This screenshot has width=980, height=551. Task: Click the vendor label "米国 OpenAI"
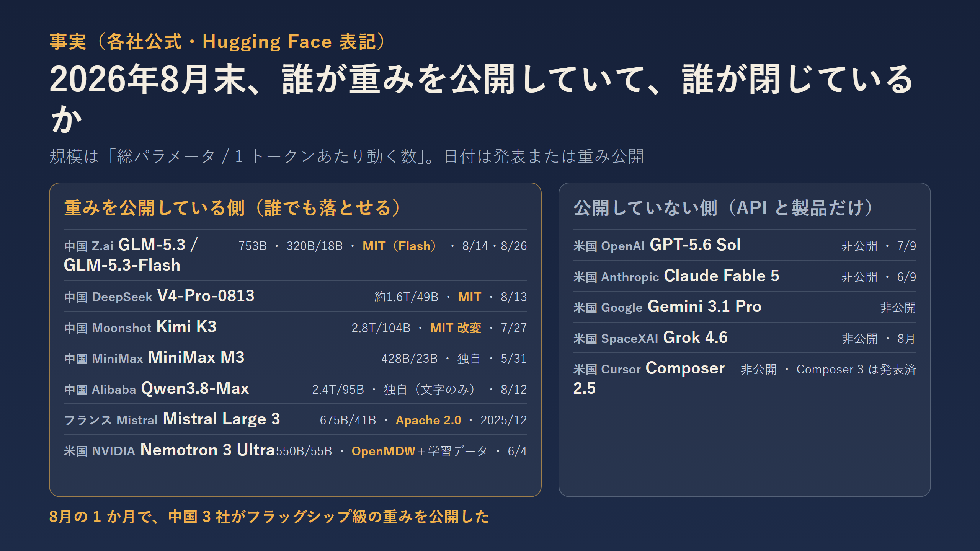(609, 246)
